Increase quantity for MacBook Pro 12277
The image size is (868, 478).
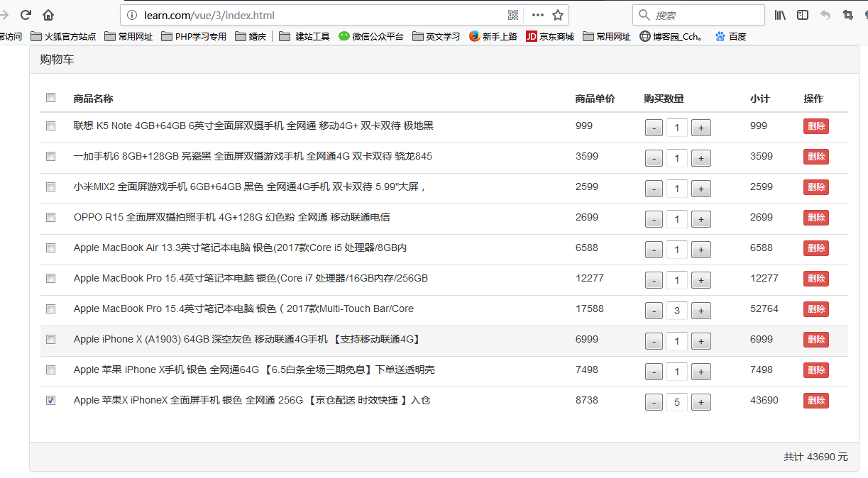pyautogui.click(x=701, y=280)
